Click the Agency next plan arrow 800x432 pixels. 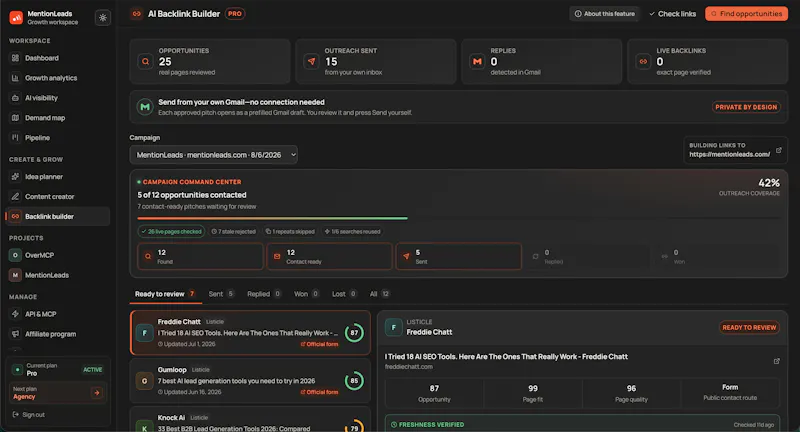(x=96, y=392)
